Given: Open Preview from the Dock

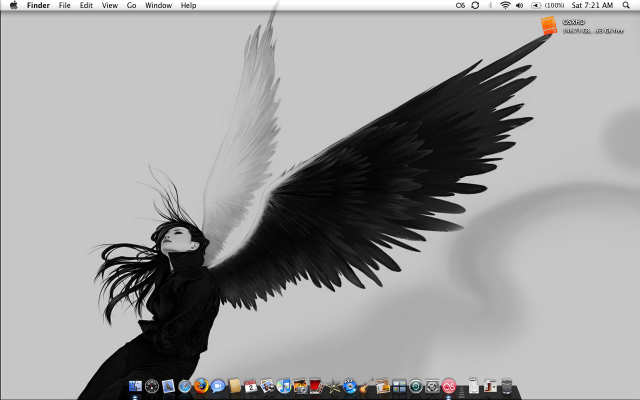Looking at the screenshot, I should coord(267,386).
